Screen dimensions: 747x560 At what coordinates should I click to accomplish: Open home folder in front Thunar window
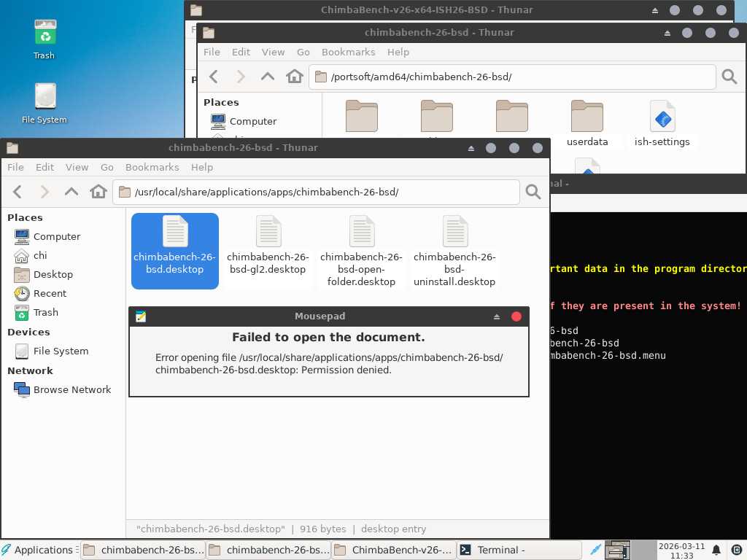click(x=98, y=192)
